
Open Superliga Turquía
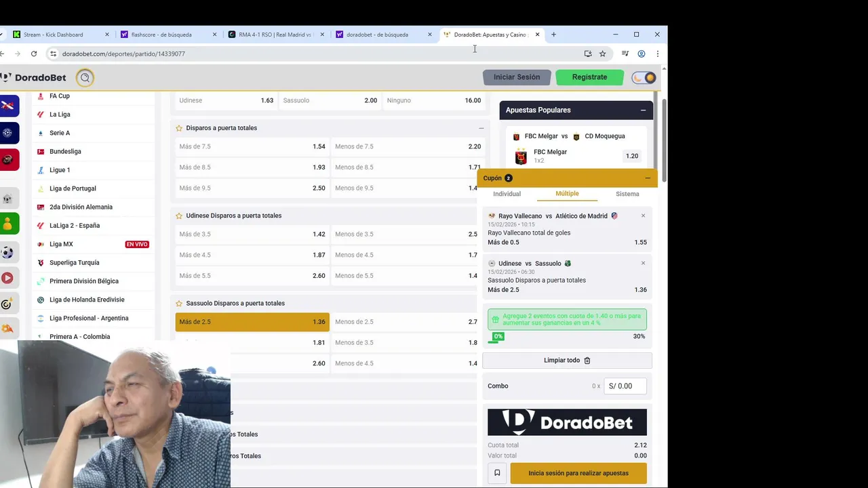coord(75,262)
